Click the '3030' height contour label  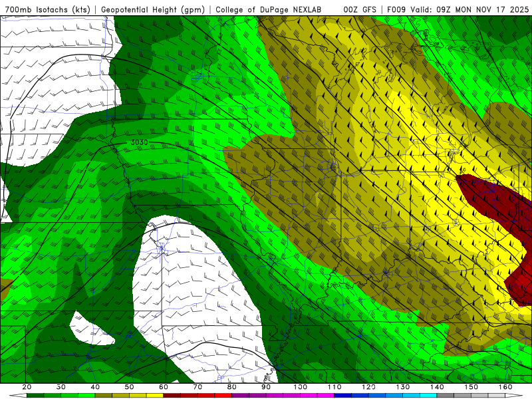[140, 142]
